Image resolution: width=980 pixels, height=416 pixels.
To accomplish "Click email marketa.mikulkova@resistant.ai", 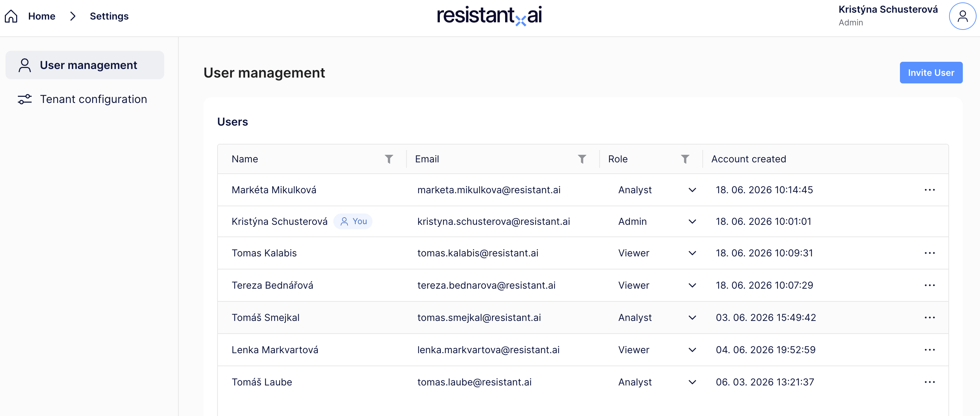I will 489,190.
